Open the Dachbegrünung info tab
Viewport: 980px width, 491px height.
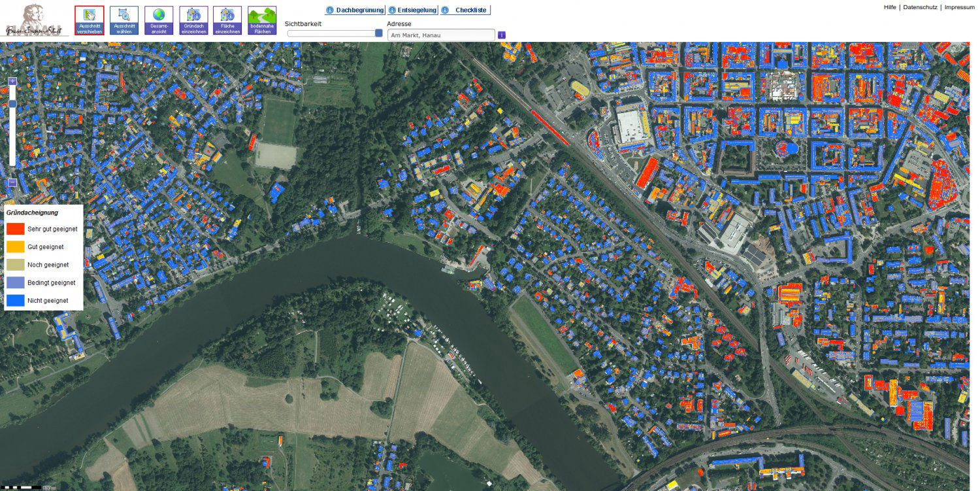pos(355,10)
